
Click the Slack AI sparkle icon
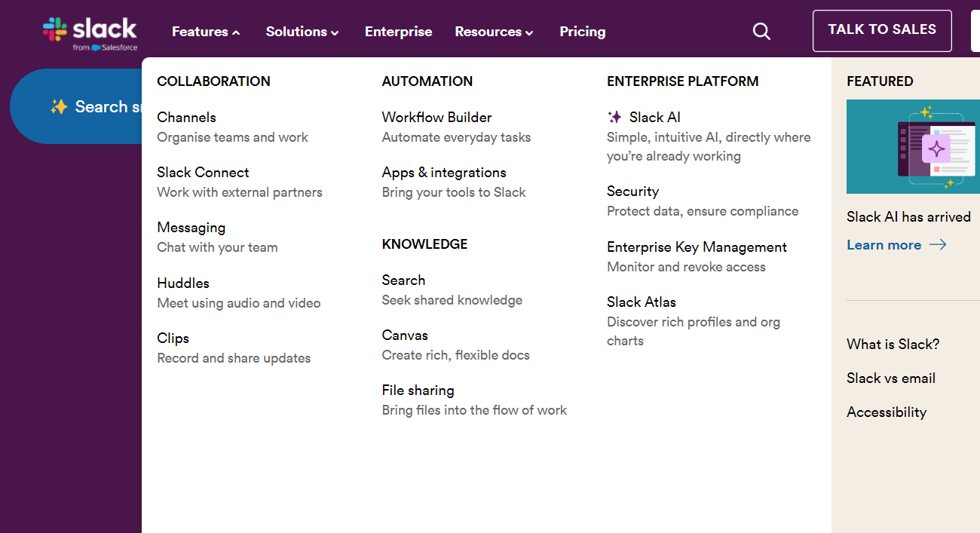coord(614,117)
